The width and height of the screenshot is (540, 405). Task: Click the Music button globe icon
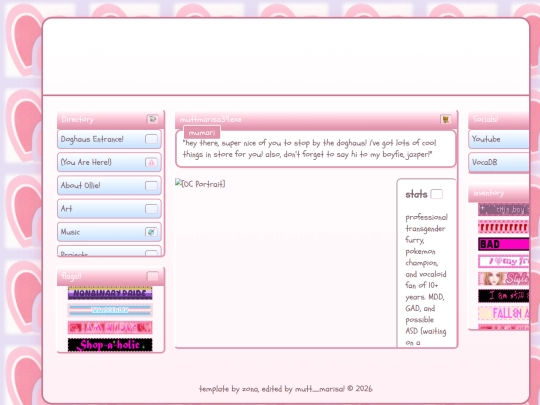point(151,232)
